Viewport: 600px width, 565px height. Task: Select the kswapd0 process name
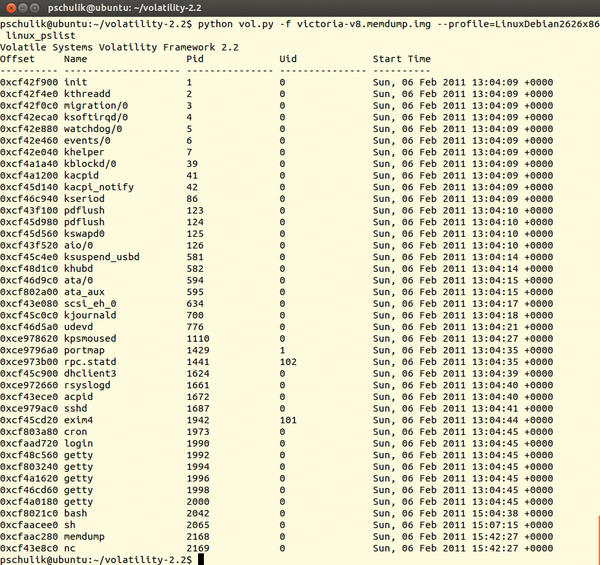[84, 234]
